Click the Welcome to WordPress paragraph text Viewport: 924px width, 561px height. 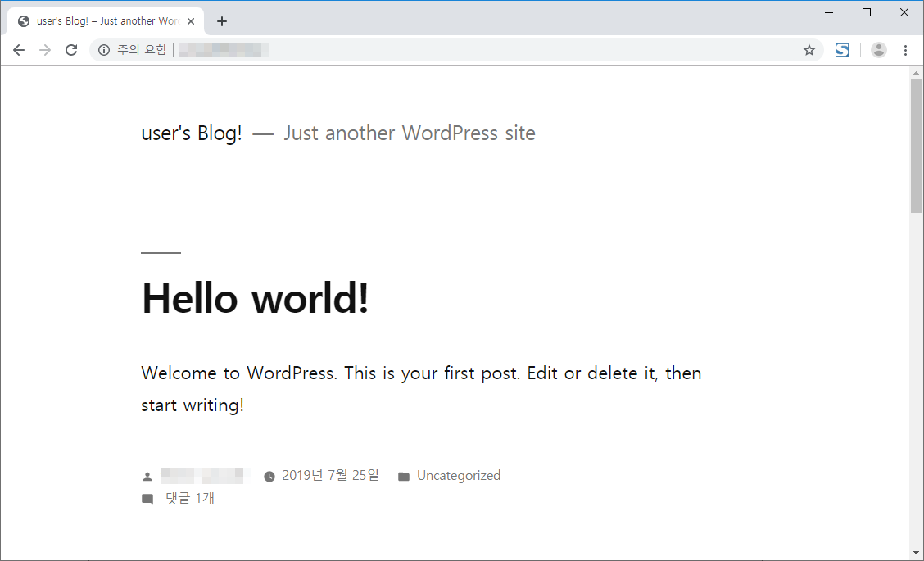tap(421, 389)
